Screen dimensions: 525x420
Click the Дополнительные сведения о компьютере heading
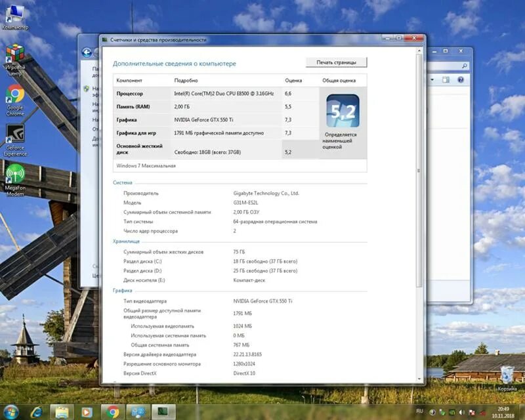pyautogui.click(x=174, y=64)
